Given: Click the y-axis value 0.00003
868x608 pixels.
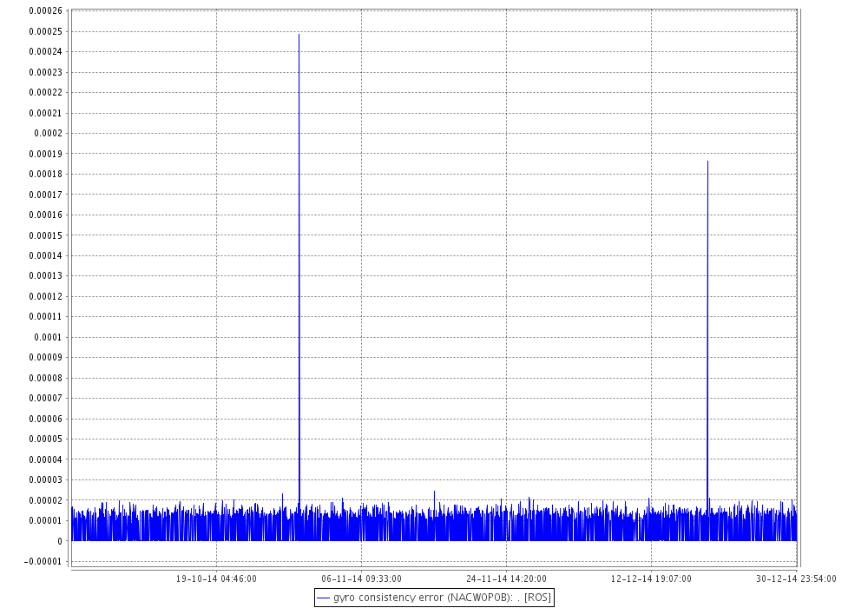Looking at the screenshot, I should (46, 480).
